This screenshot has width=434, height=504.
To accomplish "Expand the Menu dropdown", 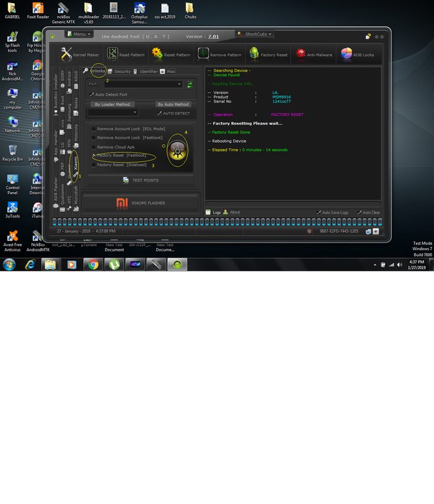I will 79,34.
